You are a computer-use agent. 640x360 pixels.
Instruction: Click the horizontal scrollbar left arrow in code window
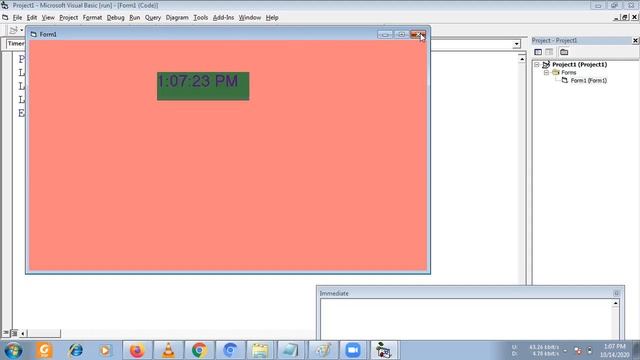coord(23,333)
